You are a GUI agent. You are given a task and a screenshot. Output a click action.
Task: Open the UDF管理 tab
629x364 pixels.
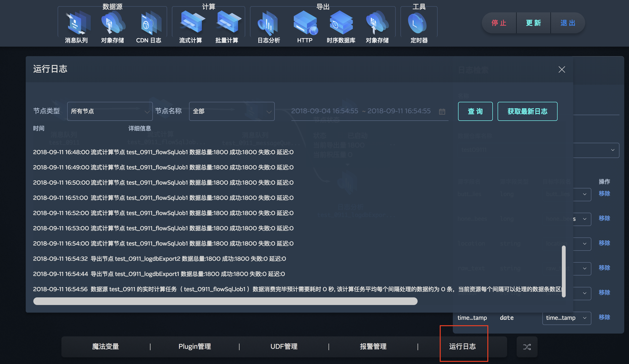pyautogui.click(x=284, y=347)
